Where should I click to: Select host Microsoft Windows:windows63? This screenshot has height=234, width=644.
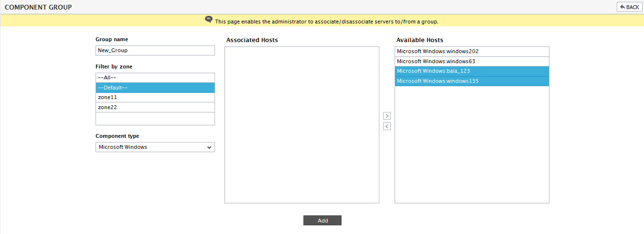point(472,61)
